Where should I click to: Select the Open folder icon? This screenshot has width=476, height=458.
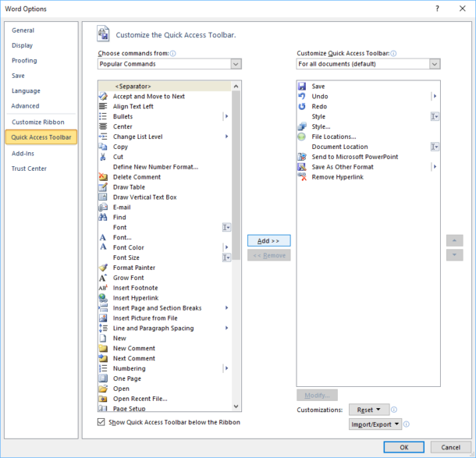coord(103,389)
